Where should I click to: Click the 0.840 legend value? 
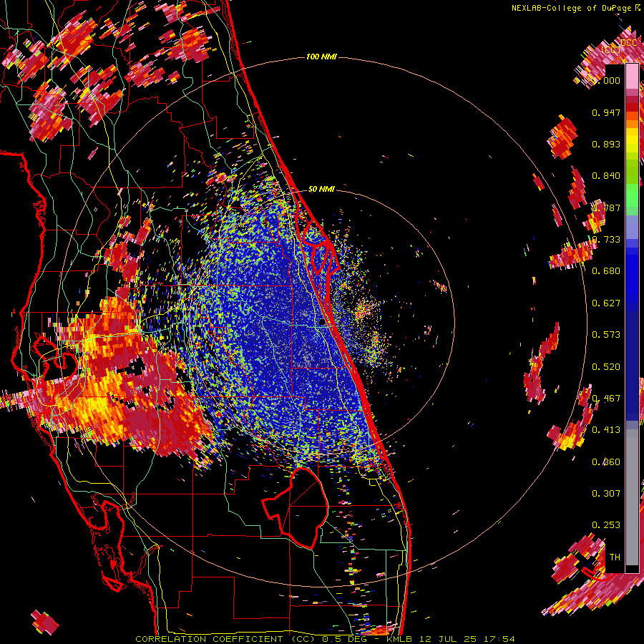click(606, 176)
